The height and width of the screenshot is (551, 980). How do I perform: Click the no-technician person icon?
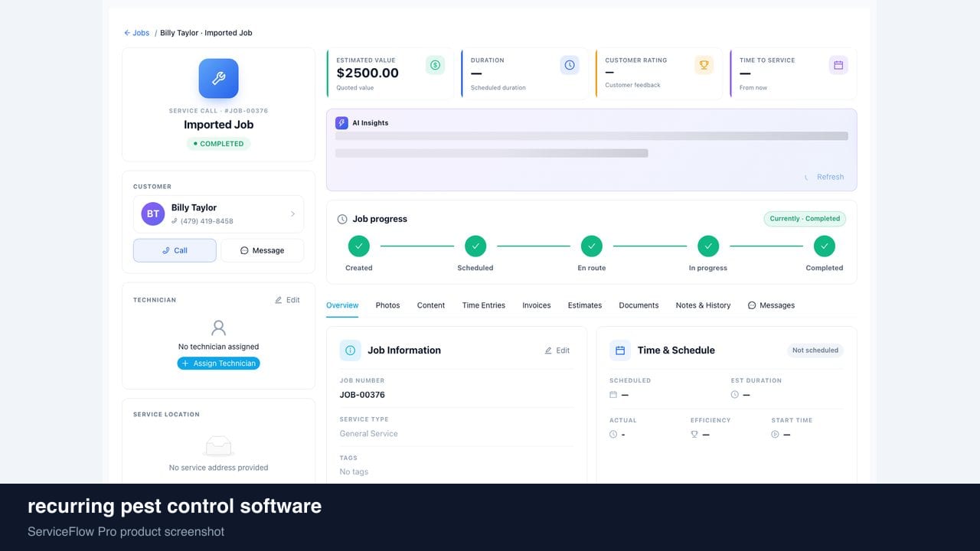(x=218, y=328)
